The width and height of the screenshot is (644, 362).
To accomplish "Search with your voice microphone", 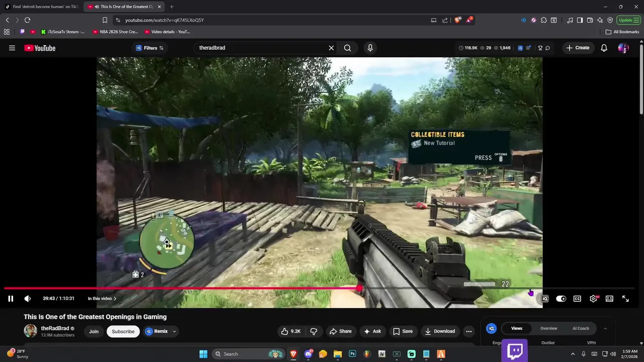I will (370, 48).
